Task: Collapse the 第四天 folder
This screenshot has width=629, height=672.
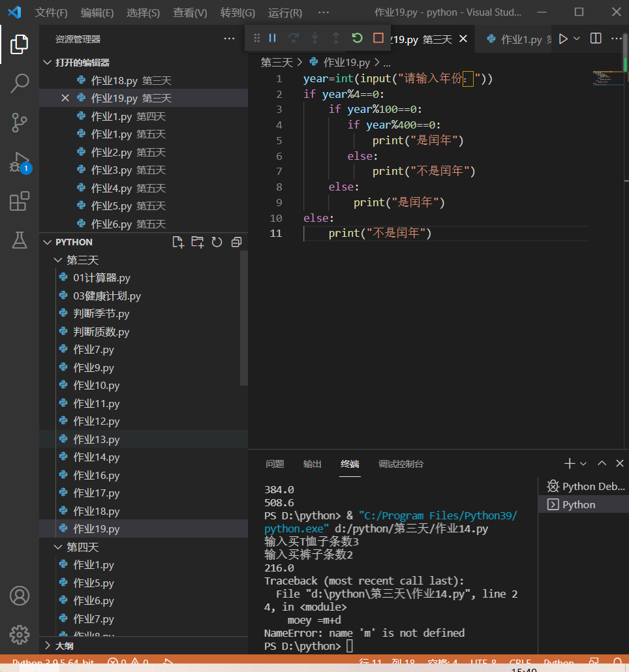Action: click(58, 547)
